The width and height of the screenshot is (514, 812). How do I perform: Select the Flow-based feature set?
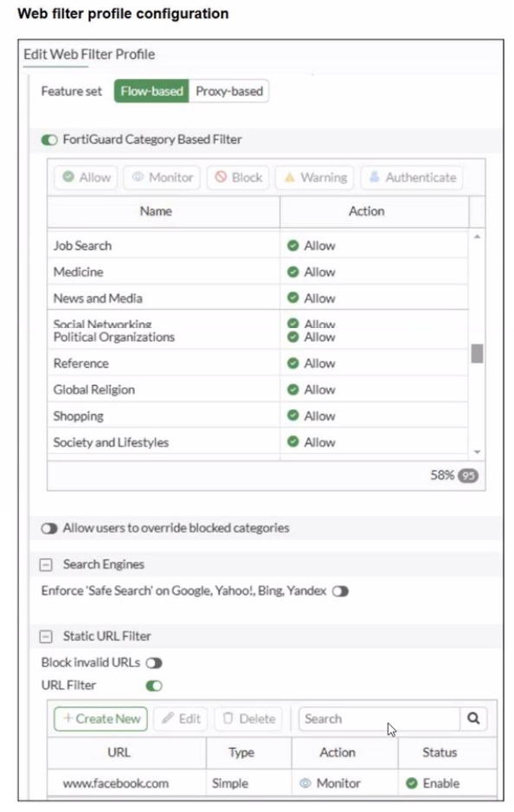[x=151, y=91]
